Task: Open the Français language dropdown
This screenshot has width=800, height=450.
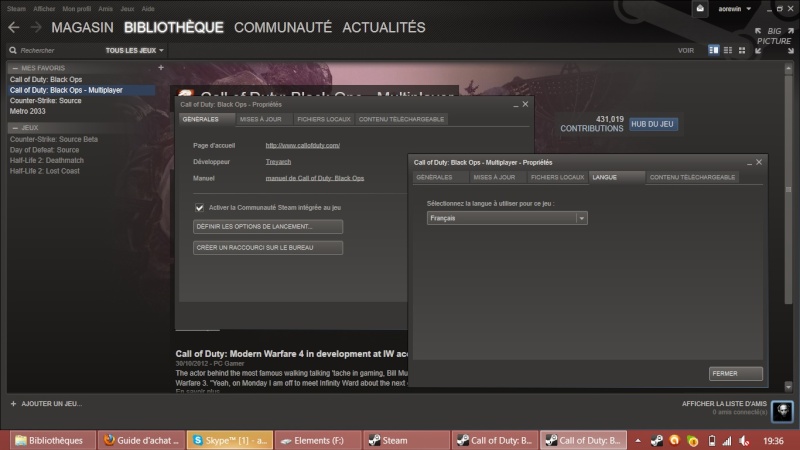Action: coord(507,218)
